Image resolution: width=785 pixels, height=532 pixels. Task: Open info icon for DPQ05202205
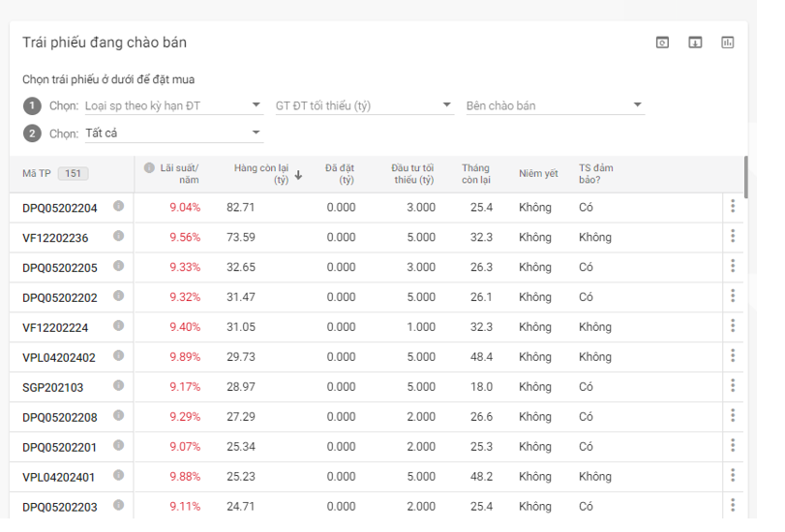click(119, 266)
